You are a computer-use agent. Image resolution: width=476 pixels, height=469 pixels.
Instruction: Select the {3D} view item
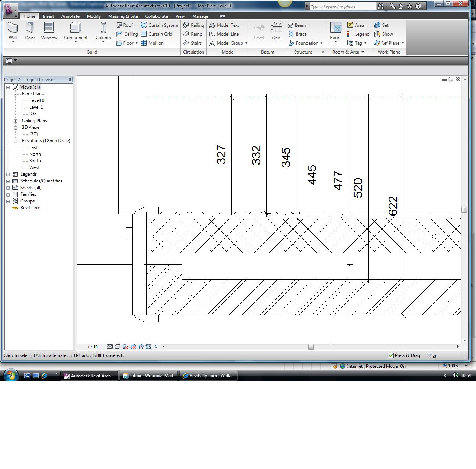pyautogui.click(x=33, y=134)
